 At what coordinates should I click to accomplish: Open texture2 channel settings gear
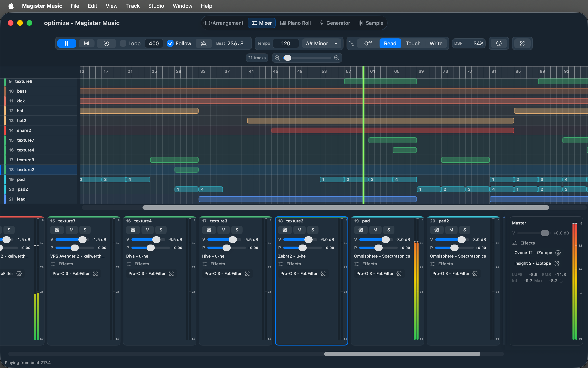pos(285,230)
